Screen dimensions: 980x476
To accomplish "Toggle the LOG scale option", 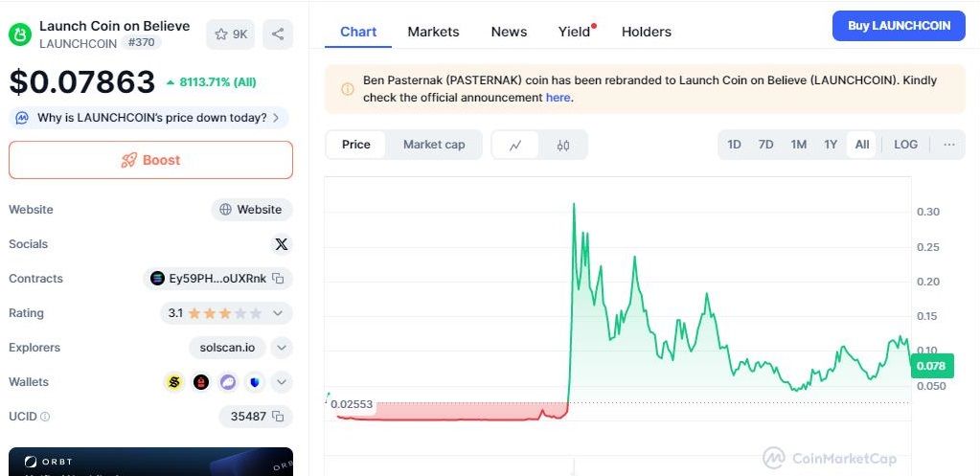I will click(905, 145).
